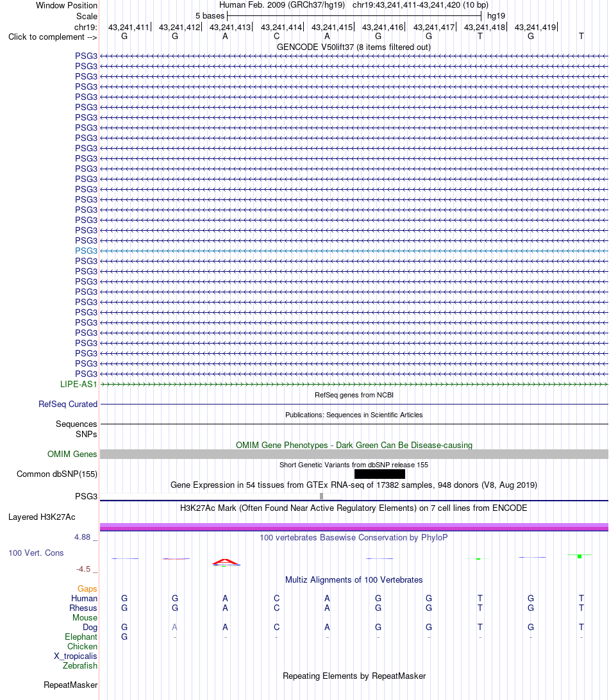Click position label 43,241,417 on the ruler

click(x=433, y=27)
